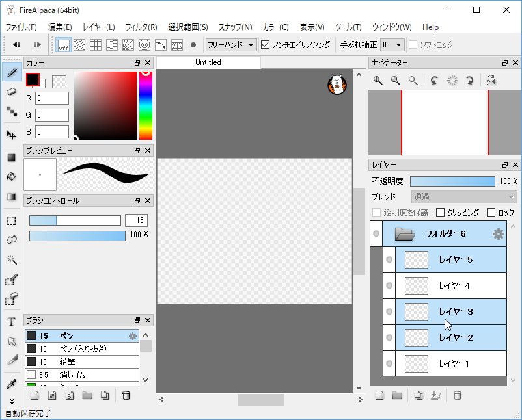Viewport: 522px width, 420px height.
Task: Turn snap off with the 'off' icon
Action: [x=63, y=45]
